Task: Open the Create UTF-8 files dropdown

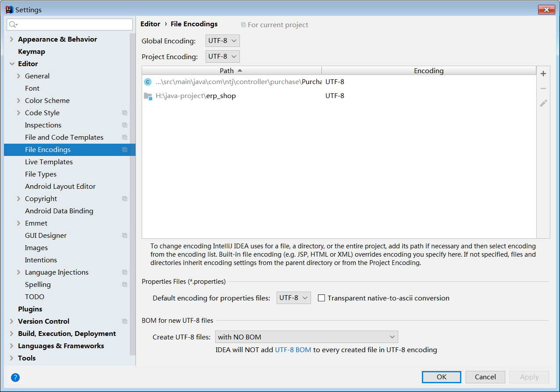Action: click(x=307, y=337)
